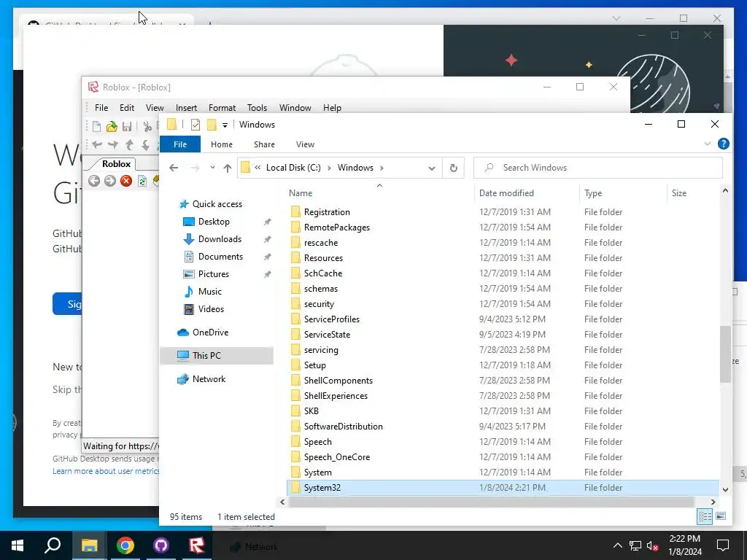
Task: Open Chrome from the taskbar
Action: (125, 545)
